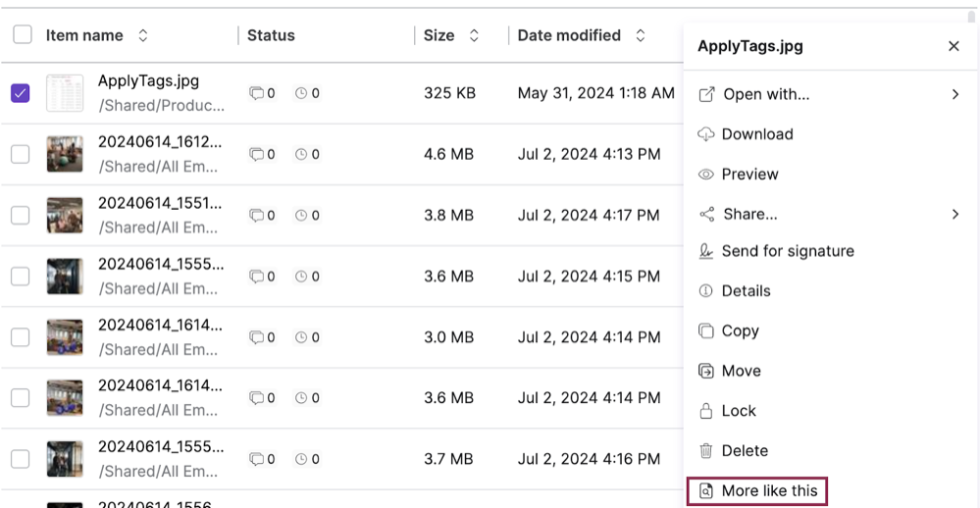Expand Open with submenu chevron
980x508 pixels.
955,94
